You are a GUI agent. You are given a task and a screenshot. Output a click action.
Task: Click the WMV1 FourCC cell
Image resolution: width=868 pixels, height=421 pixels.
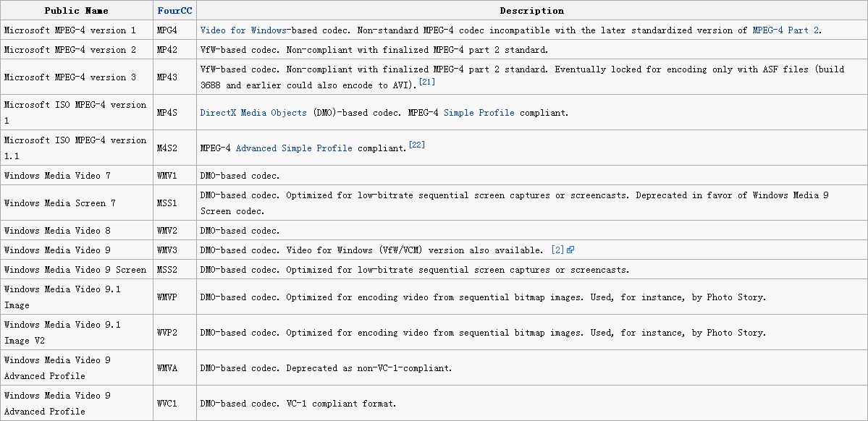(x=175, y=175)
